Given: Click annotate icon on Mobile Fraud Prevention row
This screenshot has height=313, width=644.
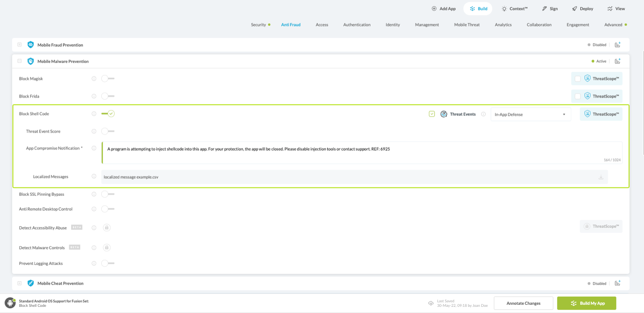Looking at the screenshot, I should click(x=617, y=45).
